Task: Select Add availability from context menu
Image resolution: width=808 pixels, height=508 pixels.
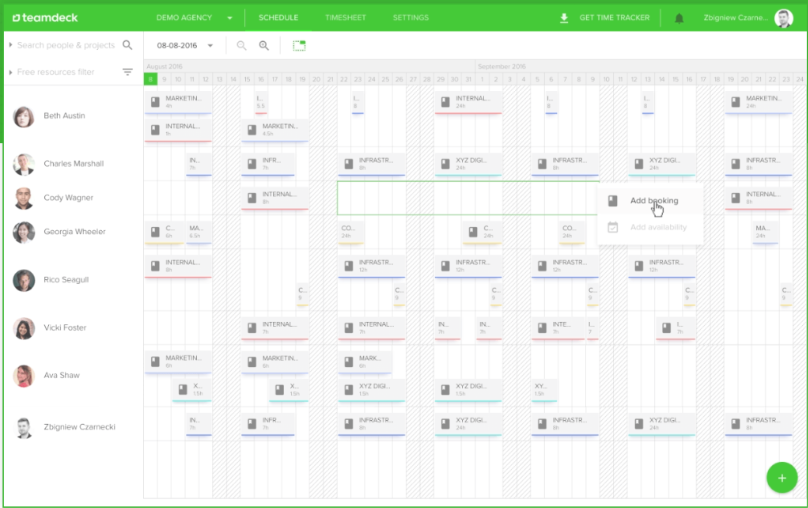Action: [x=649, y=227]
